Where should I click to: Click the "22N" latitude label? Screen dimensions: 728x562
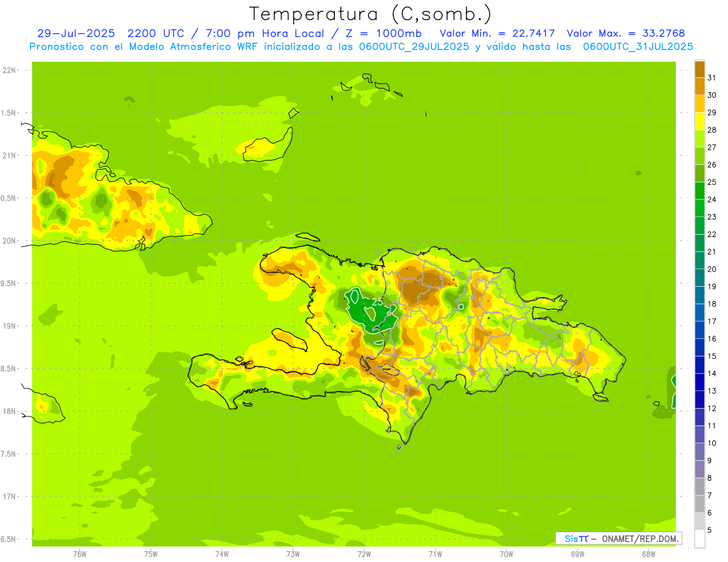click(x=8, y=70)
